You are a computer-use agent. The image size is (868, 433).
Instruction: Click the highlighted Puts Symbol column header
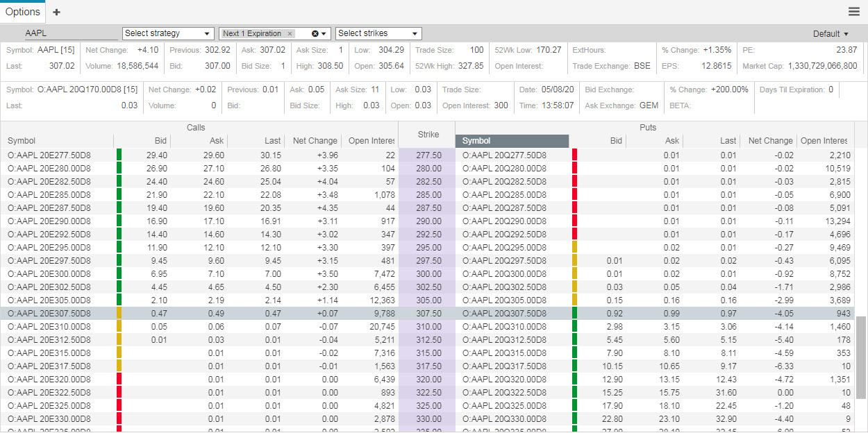512,140
